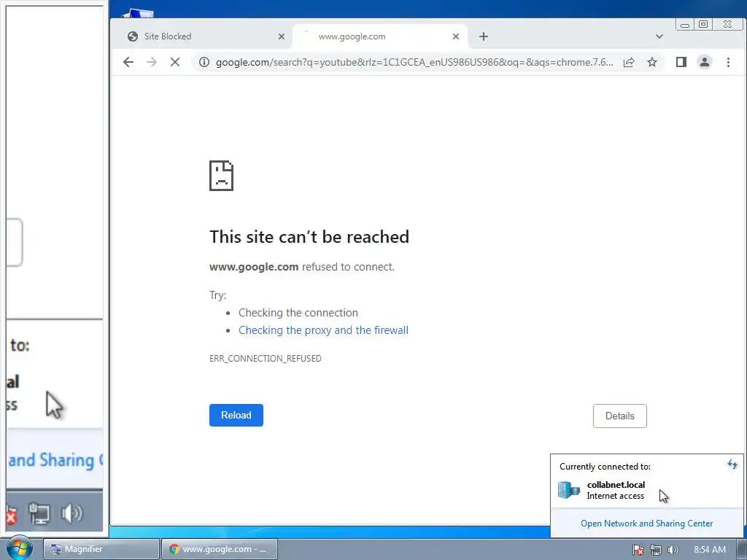Go back using Chrome's back arrow
Image resolution: width=747 pixels, height=560 pixels.
tap(128, 62)
